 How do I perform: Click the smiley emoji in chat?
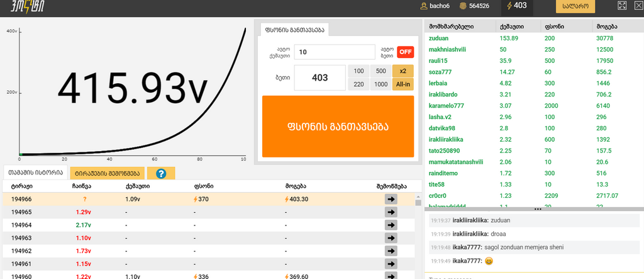coord(489,261)
